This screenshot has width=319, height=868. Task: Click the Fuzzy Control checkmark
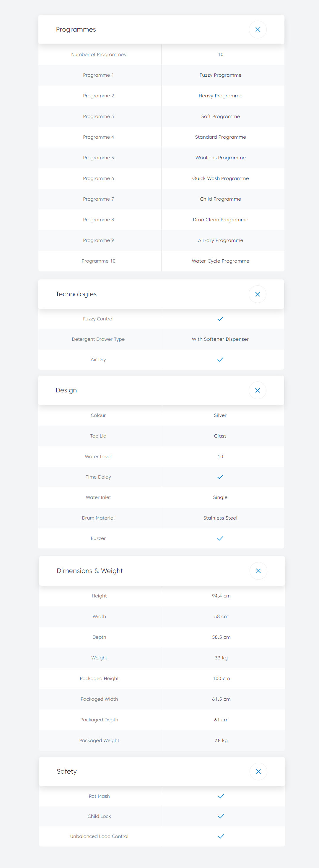[220, 319]
